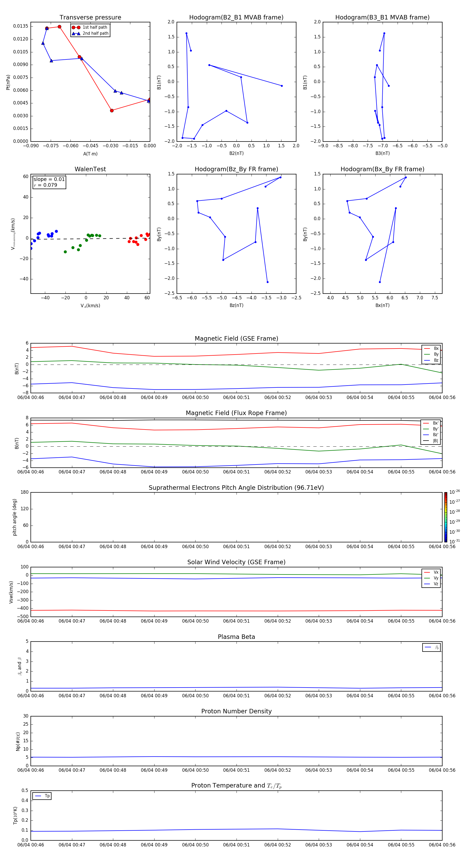The image size is (473, 868).
Task: Click the "Bz'" entry in Flux Rope legend
Action: [x=431, y=435]
